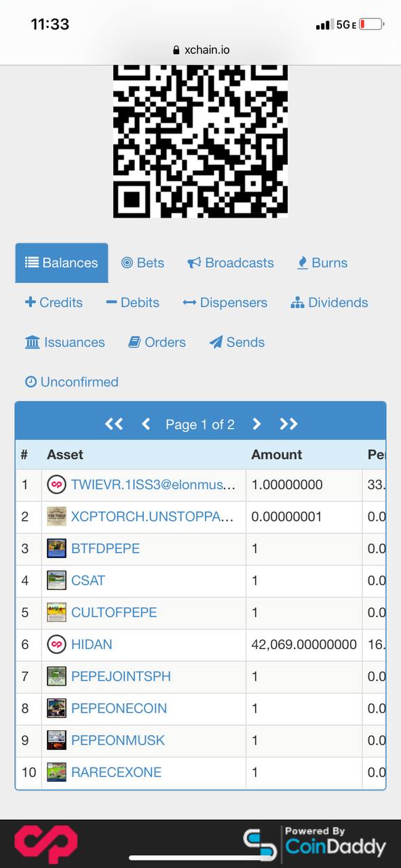Open the TWIEVR.1ISS3@elonmus... asset link
The width and height of the screenshot is (401, 868).
tap(153, 485)
